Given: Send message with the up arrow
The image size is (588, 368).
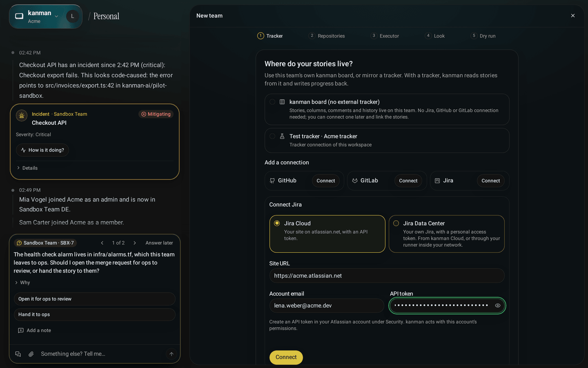Looking at the screenshot, I should click(x=171, y=354).
